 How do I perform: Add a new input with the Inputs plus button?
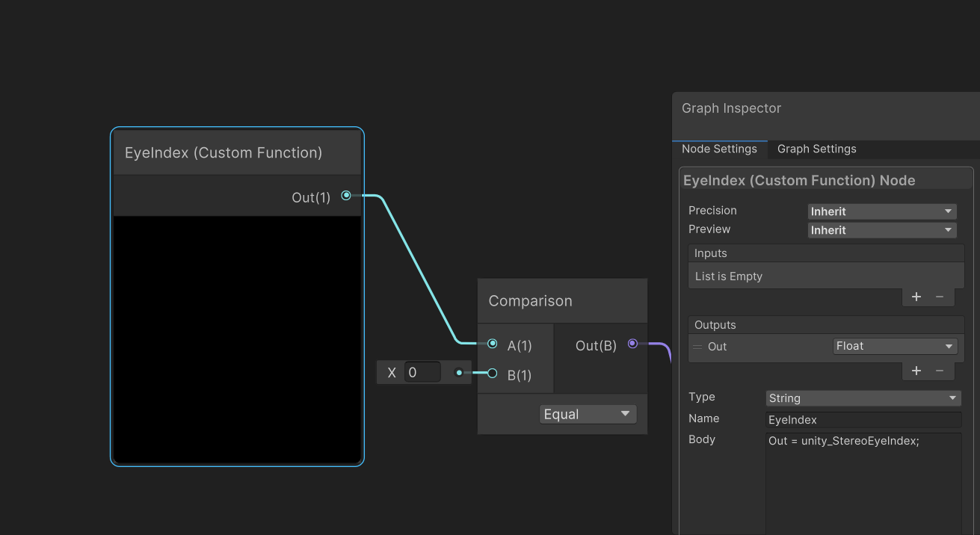(x=916, y=297)
